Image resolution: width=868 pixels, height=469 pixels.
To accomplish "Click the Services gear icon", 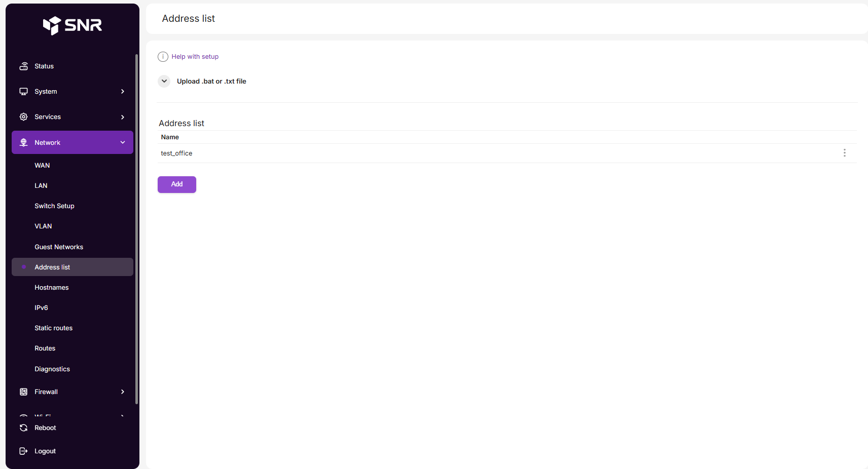I will (x=23, y=117).
